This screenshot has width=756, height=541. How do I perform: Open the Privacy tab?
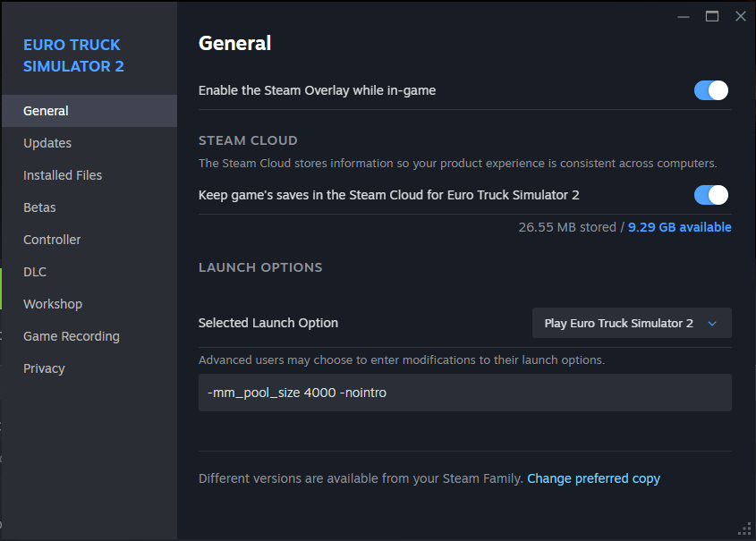tap(44, 368)
